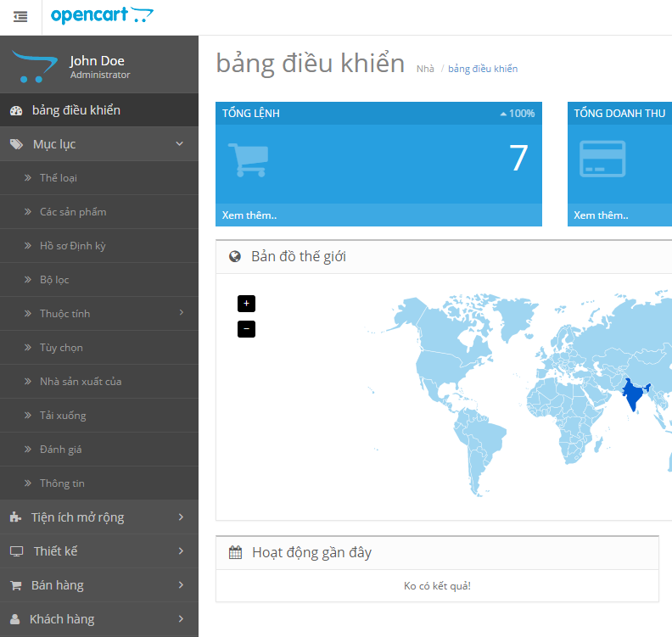The width and height of the screenshot is (672, 637).
Task: Click the globe icon beside Bản đồ thế giới
Action: pyautogui.click(x=235, y=257)
